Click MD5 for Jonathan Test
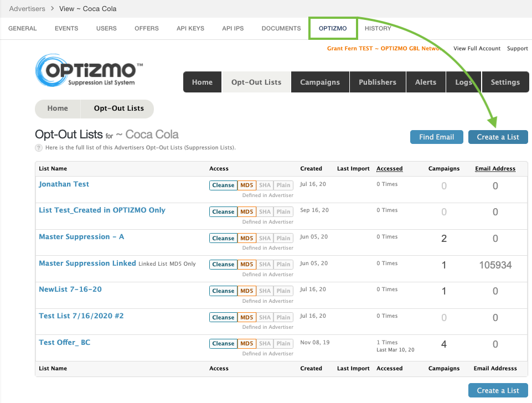 pyautogui.click(x=247, y=185)
